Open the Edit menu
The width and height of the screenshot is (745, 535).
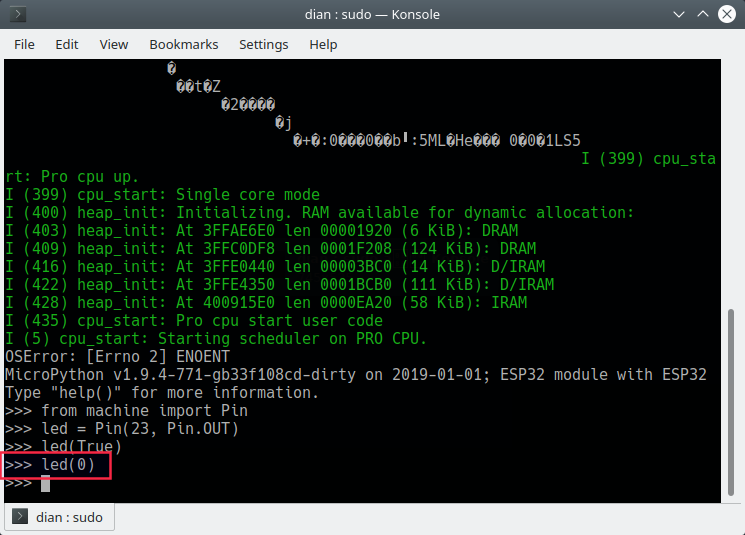pos(67,44)
